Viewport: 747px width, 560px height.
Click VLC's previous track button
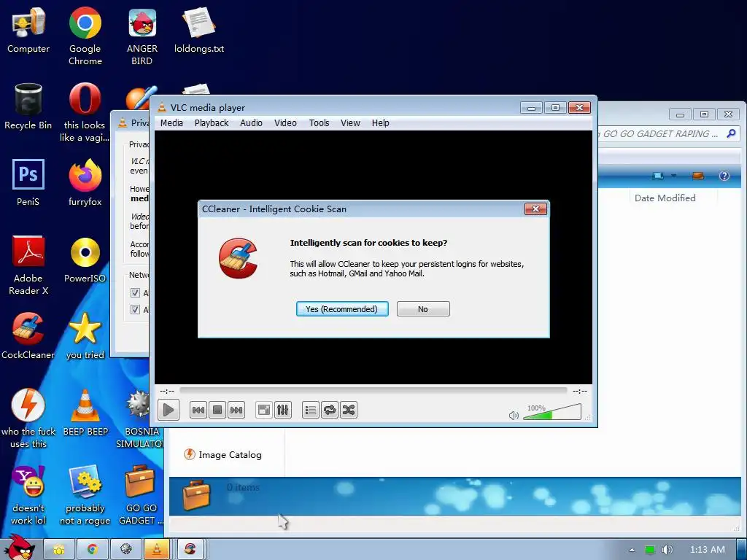(198, 410)
